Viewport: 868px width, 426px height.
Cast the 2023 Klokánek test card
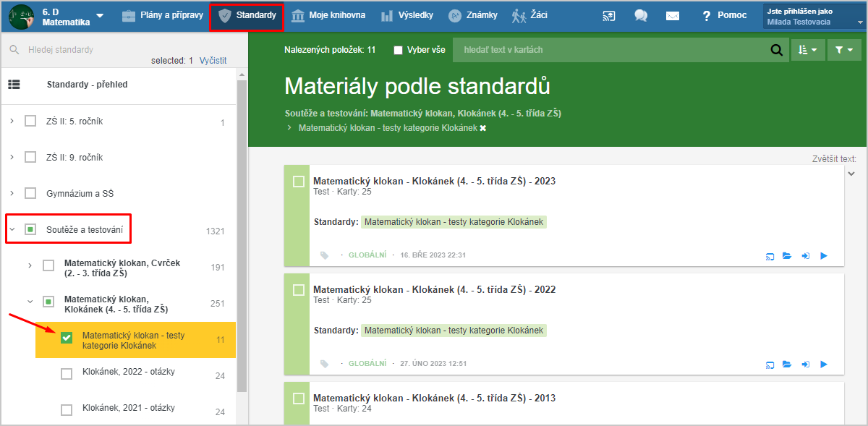pyautogui.click(x=770, y=255)
